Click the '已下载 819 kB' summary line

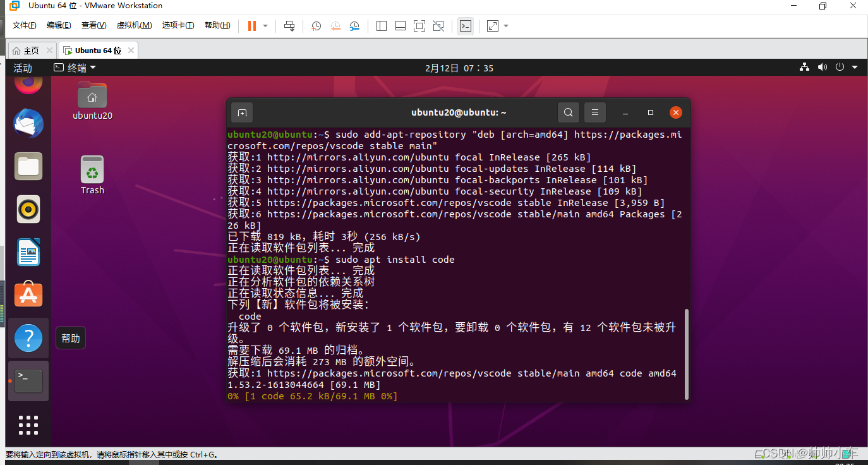[x=324, y=237]
